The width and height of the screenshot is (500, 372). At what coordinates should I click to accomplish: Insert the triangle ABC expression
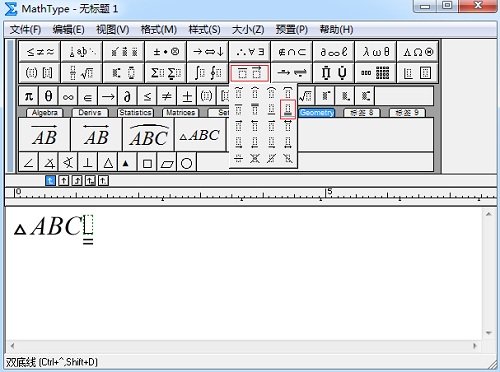coord(200,134)
